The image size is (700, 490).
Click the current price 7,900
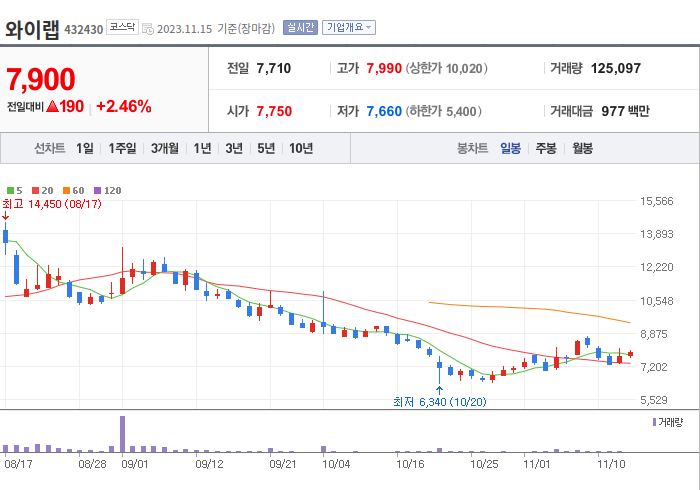pos(41,79)
